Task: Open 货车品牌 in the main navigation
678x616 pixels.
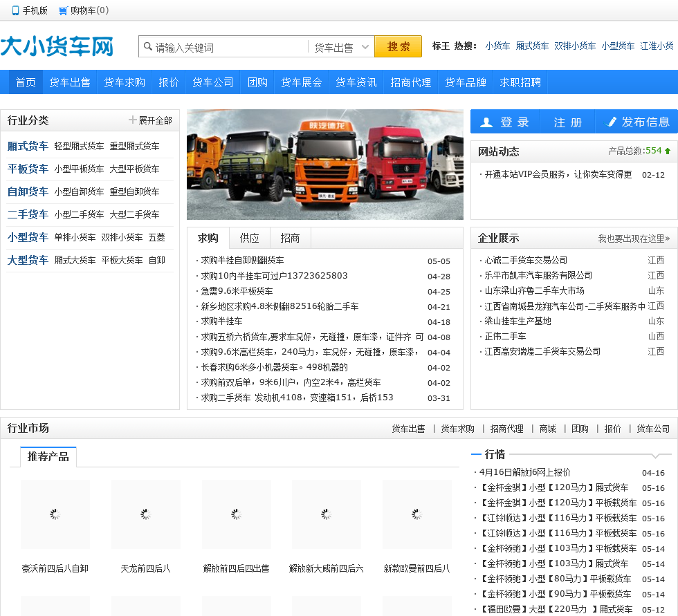Action: [466, 82]
